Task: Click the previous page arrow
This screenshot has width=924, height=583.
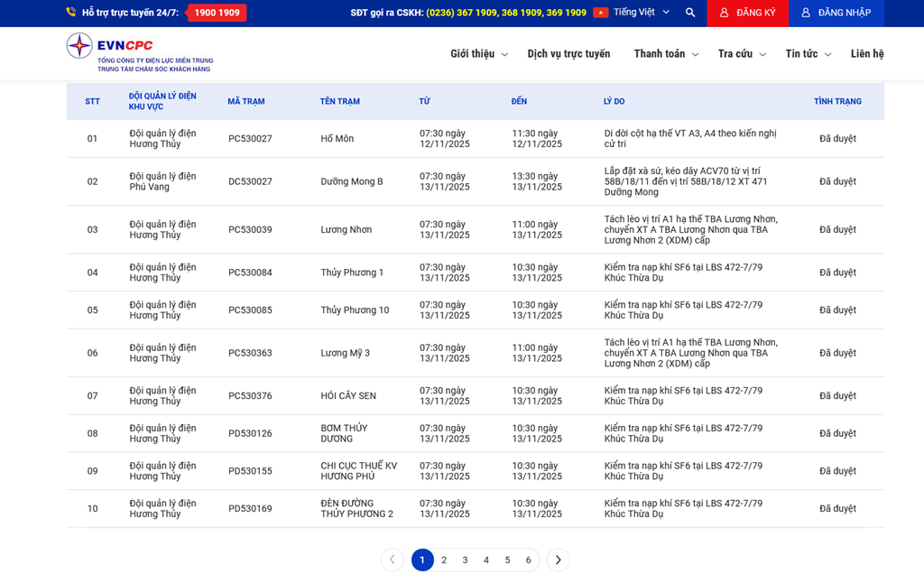Action: pyautogui.click(x=392, y=560)
